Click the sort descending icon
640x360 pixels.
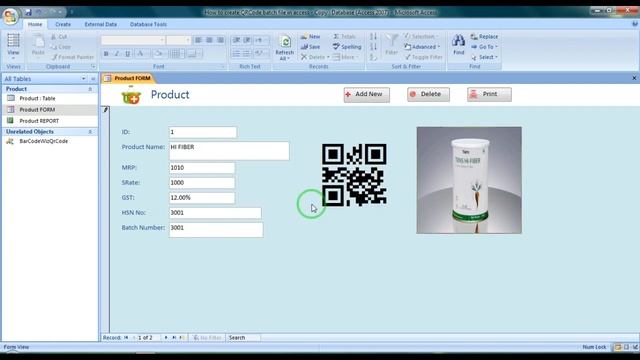373,47
